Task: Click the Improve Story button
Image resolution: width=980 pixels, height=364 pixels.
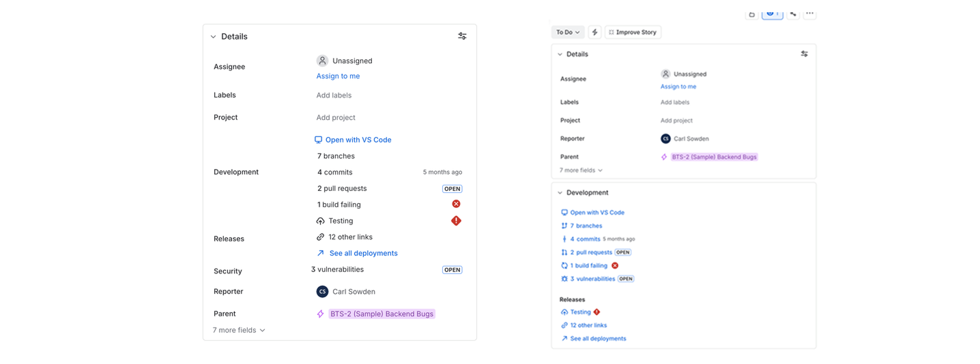Action: pos(633,32)
